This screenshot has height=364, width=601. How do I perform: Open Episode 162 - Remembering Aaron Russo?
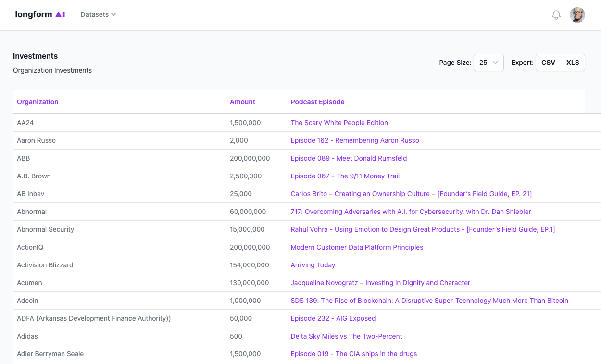click(x=355, y=140)
